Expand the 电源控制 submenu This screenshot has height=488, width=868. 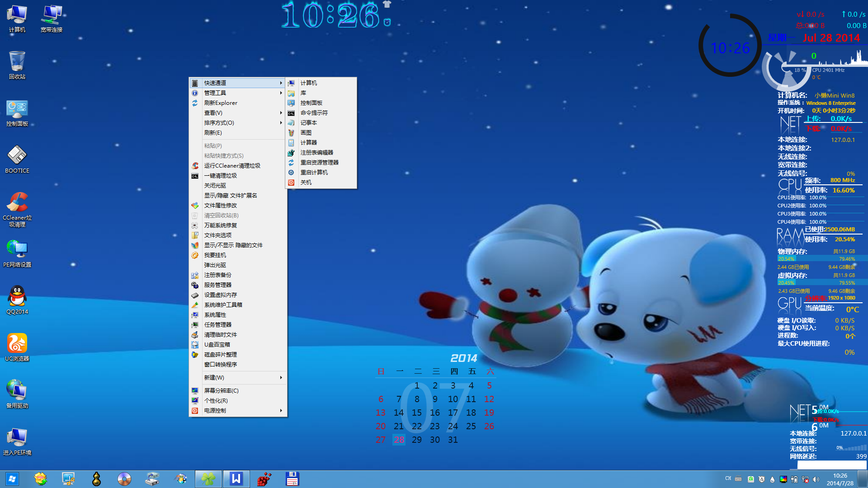click(238, 410)
